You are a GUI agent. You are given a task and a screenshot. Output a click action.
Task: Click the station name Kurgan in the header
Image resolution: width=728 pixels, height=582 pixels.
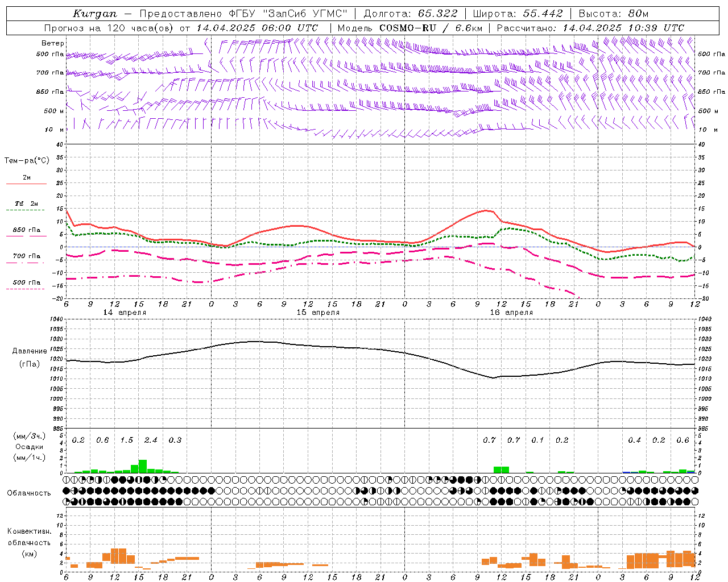pos(94,14)
